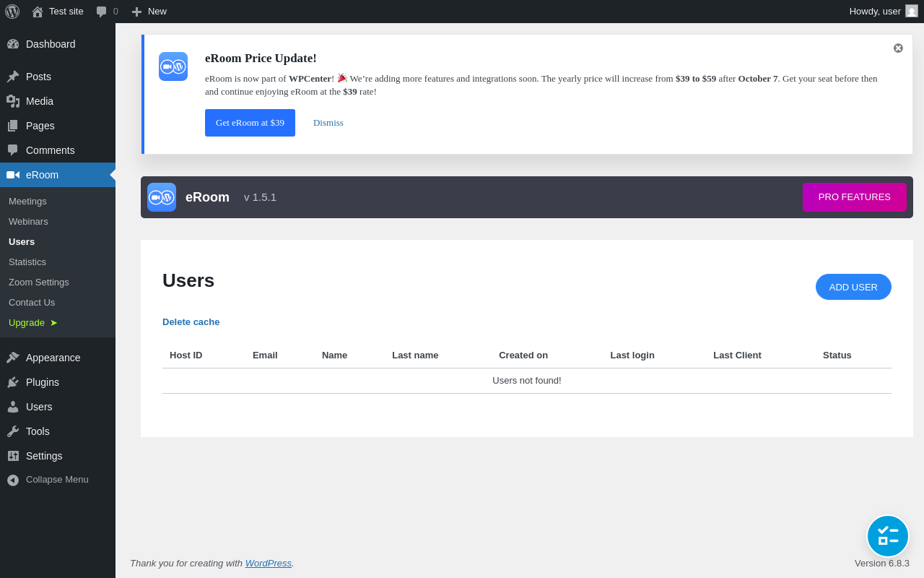Click the Settings sliders icon

(x=13, y=456)
